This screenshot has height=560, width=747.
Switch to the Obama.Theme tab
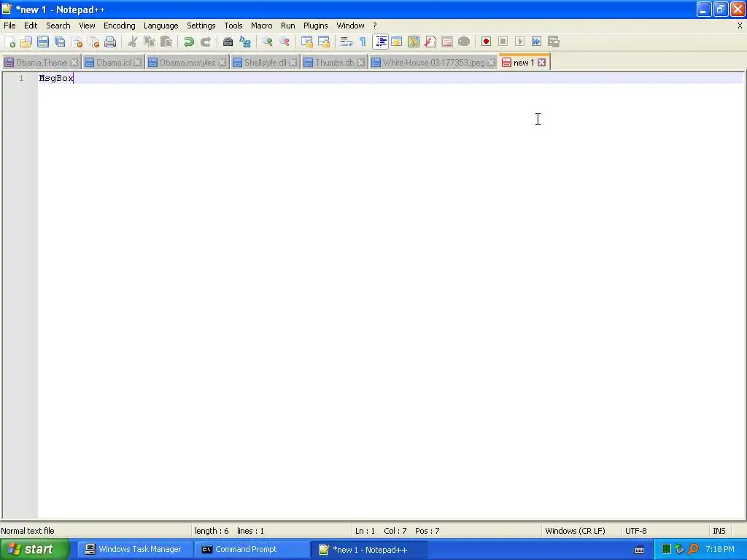[42, 63]
